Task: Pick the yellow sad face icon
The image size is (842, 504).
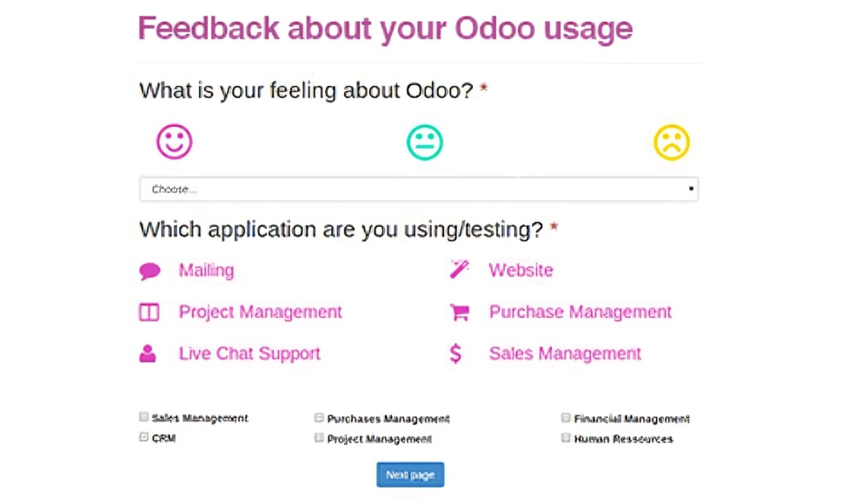Action: point(671,143)
